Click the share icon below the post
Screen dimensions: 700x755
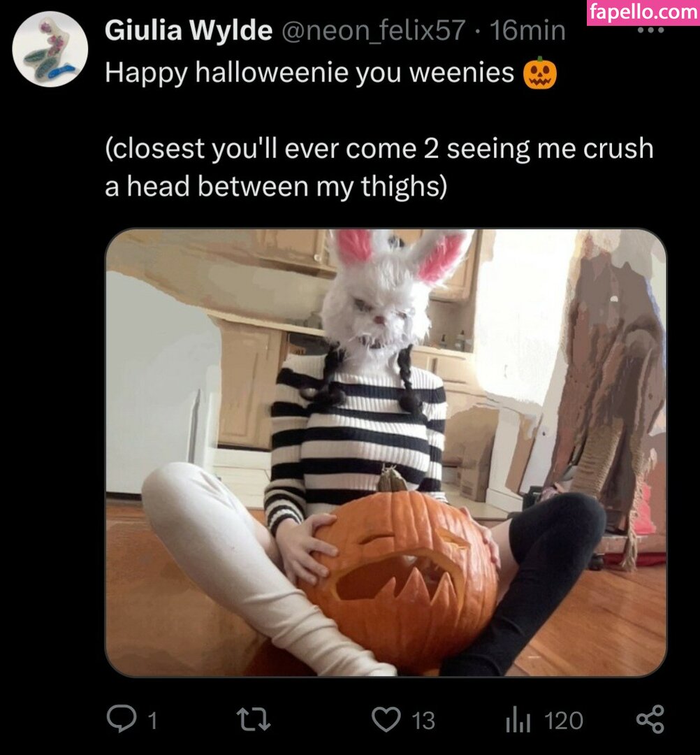coord(650,720)
